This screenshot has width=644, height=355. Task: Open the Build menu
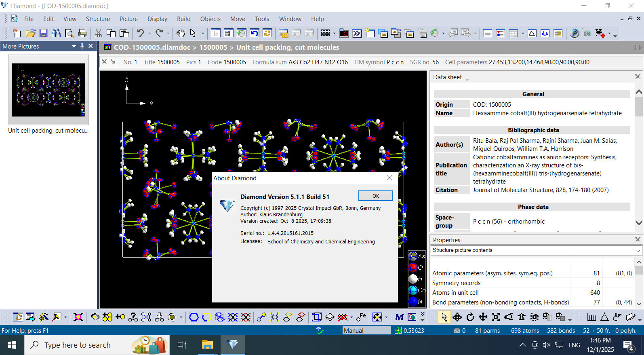pyautogui.click(x=183, y=19)
